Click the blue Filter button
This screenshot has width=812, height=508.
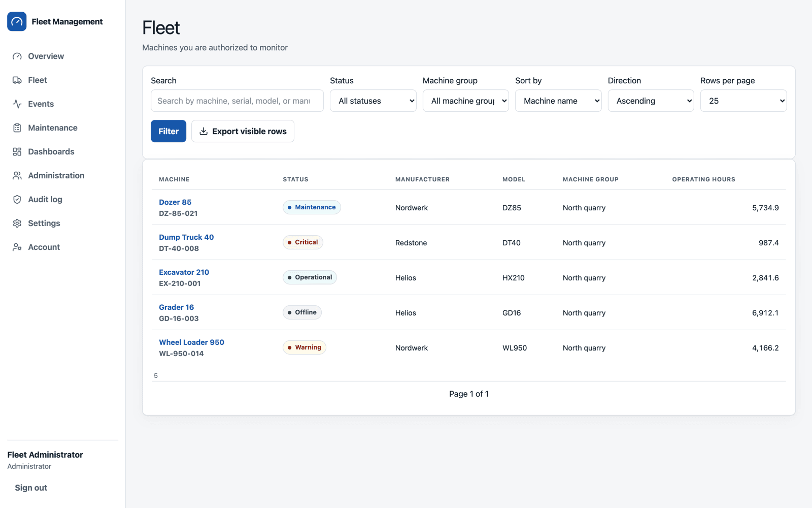(x=168, y=131)
